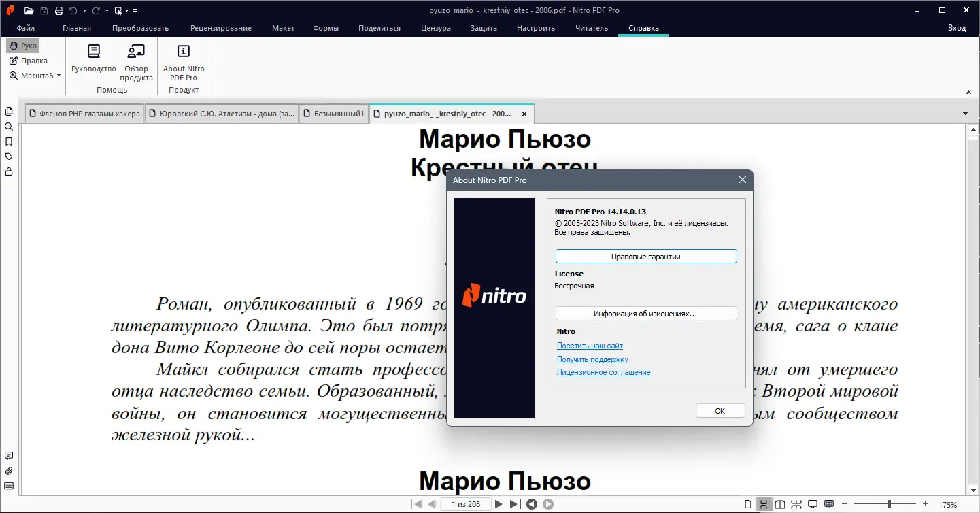Go to the previous page
Viewport: 980px width, 513px height.
[432, 504]
